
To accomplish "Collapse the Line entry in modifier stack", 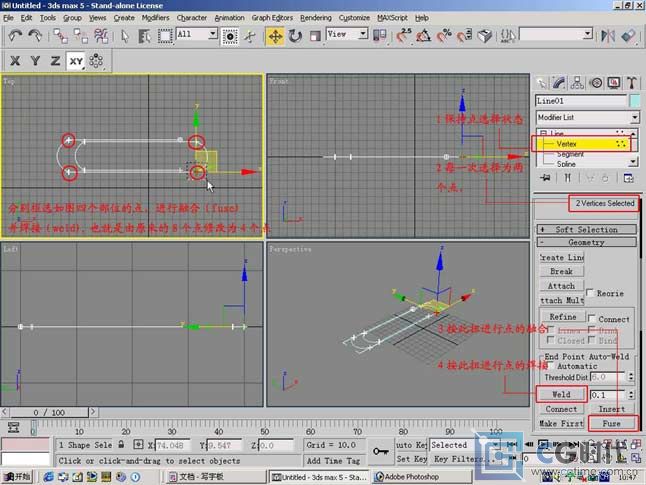I will pyautogui.click(x=543, y=133).
